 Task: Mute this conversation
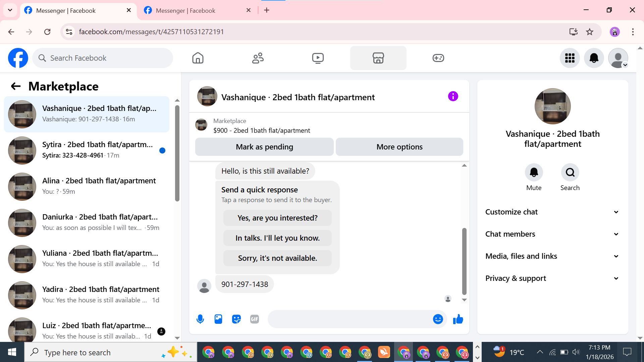[534, 173]
